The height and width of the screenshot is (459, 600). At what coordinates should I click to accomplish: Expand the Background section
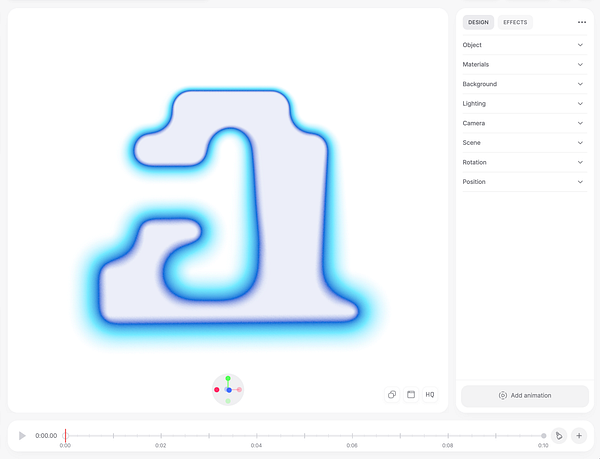click(524, 84)
